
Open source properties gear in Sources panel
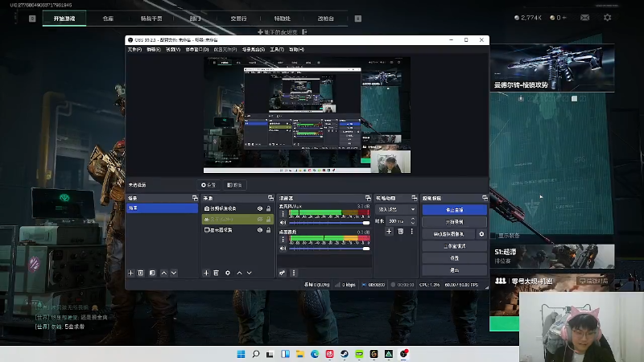[x=228, y=273]
